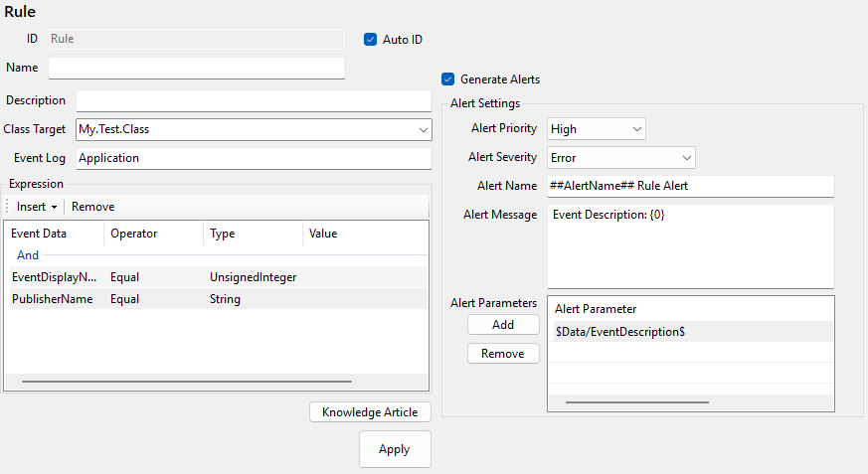This screenshot has height=474, width=868.
Task: Open the Insert menu in Expression toolbar
Action: [37, 207]
